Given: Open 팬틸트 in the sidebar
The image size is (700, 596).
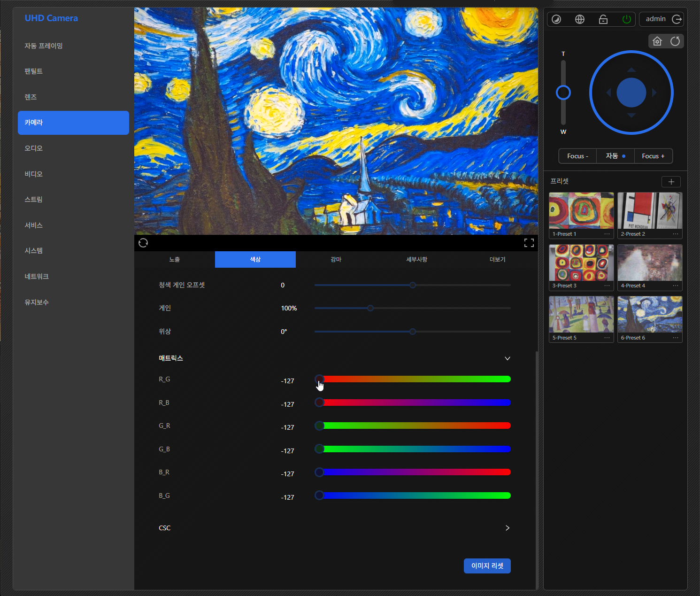Looking at the screenshot, I should tap(73, 71).
